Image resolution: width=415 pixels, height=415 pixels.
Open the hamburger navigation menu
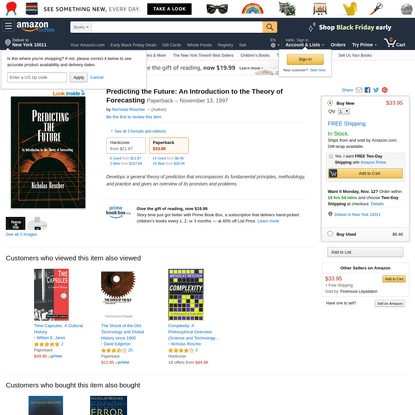point(8,26)
